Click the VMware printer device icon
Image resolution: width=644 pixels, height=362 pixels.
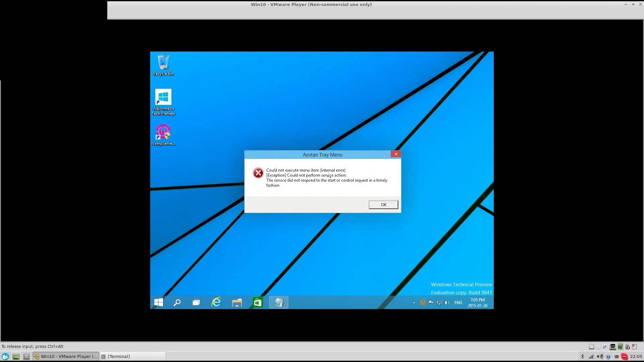[613, 346]
